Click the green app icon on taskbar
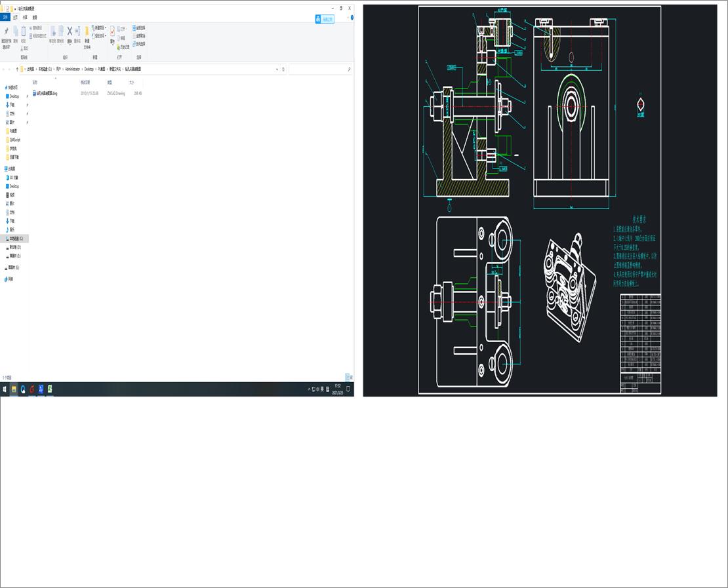 (50, 389)
